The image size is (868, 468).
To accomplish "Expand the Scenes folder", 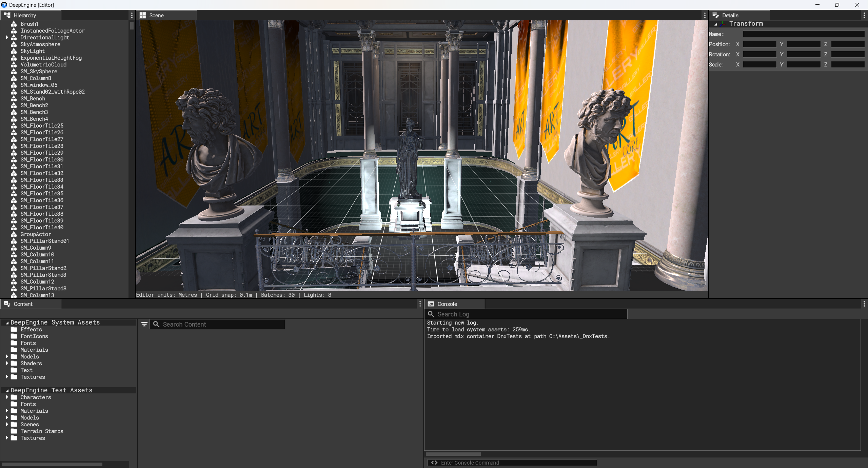I will 7,424.
